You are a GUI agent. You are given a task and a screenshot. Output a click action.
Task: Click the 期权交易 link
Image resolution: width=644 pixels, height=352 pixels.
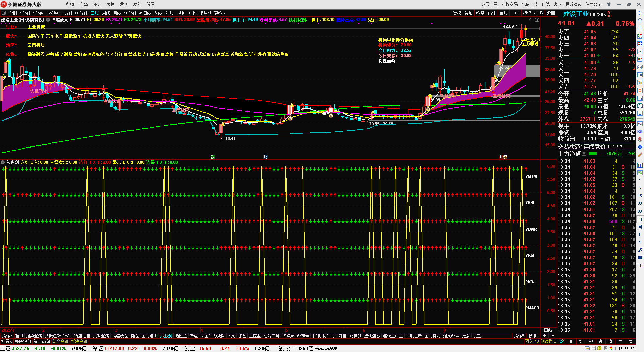pyautogui.click(x=510, y=4)
